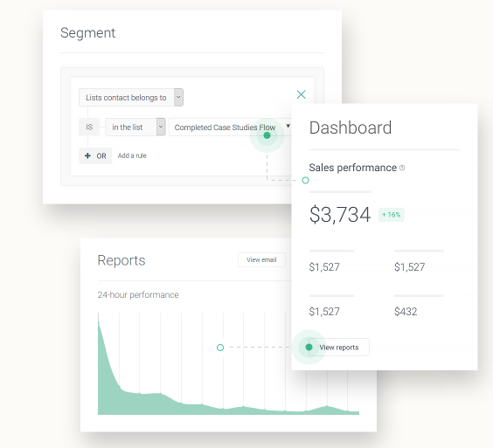
Task: Click the Dashboard panel heading
Action: coord(351,128)
